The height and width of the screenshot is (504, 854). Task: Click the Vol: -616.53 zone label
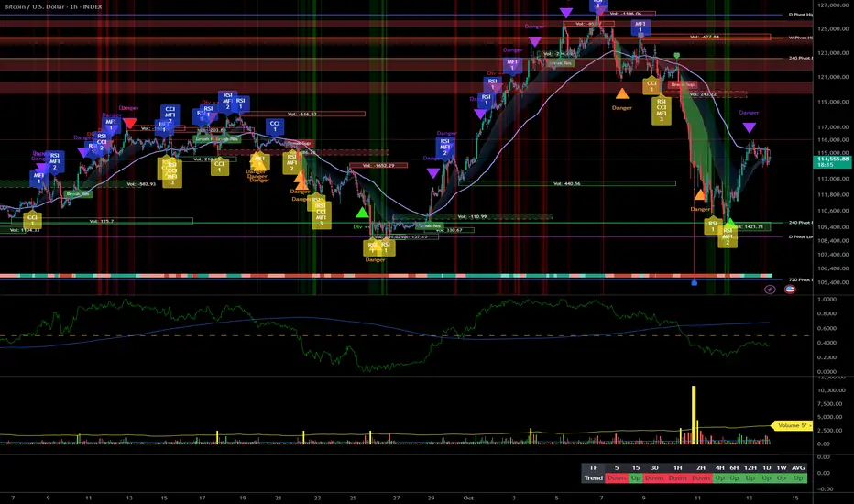coord(301,114)
